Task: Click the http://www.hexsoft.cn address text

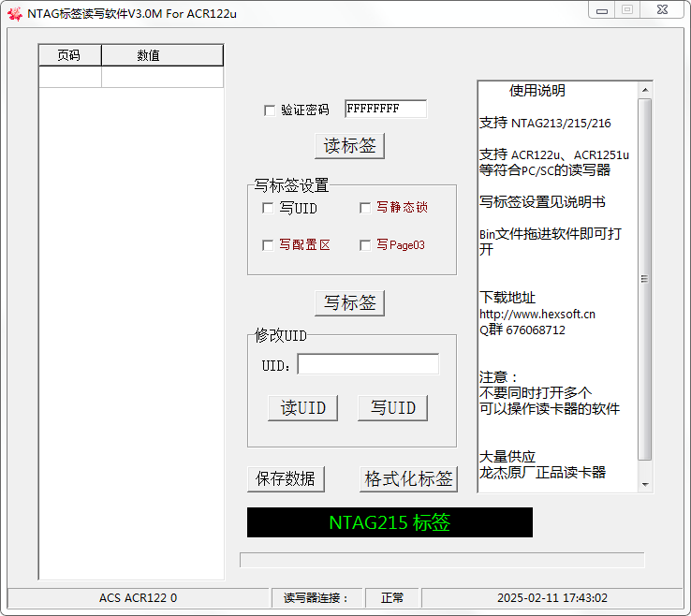Action: [537, 315]
